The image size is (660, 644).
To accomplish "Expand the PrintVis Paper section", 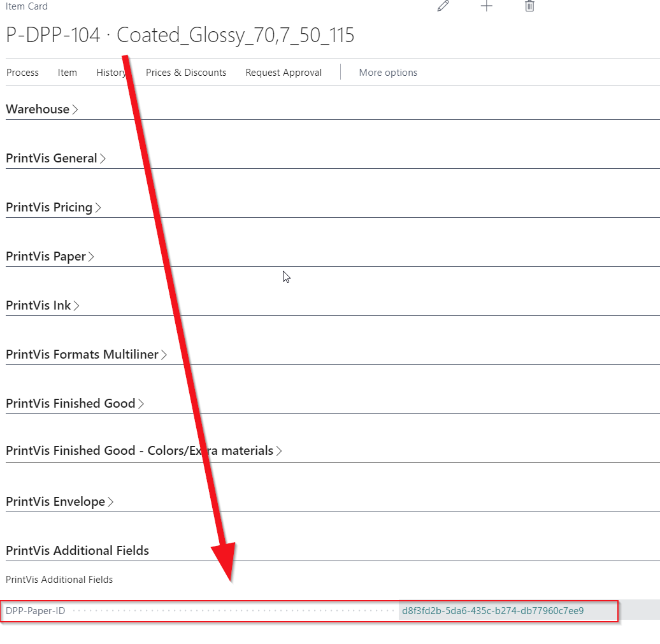I will tap(47, 257).
